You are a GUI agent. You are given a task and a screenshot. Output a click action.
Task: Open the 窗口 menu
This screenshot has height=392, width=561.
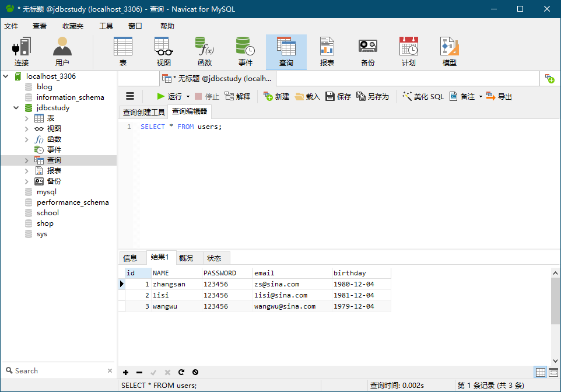point(135,26)
